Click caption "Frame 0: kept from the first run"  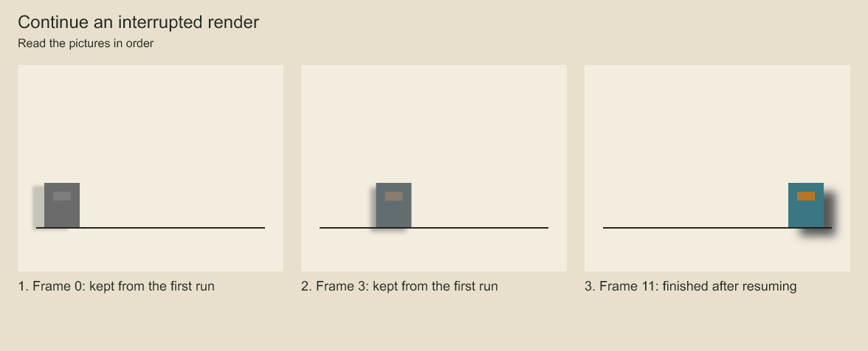click(123, 286)
